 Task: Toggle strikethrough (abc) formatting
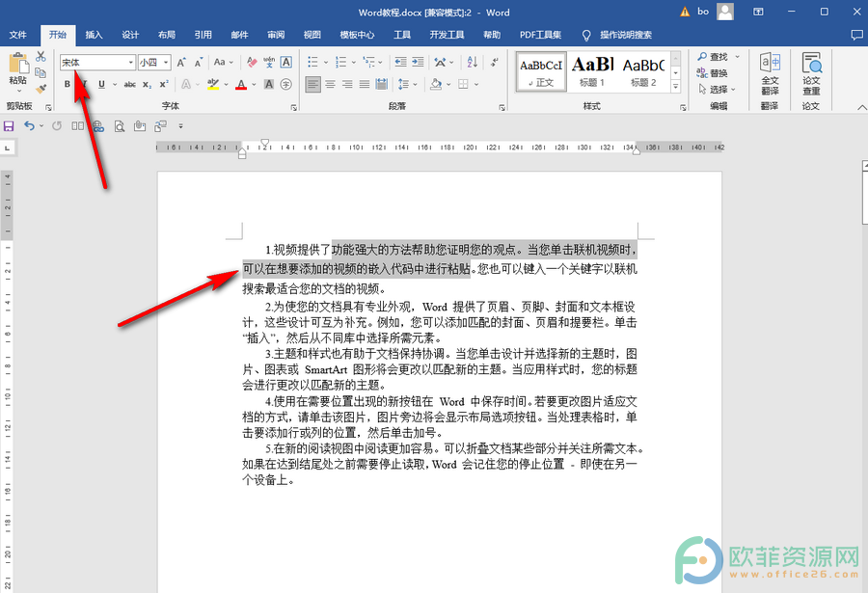point(129,84)
